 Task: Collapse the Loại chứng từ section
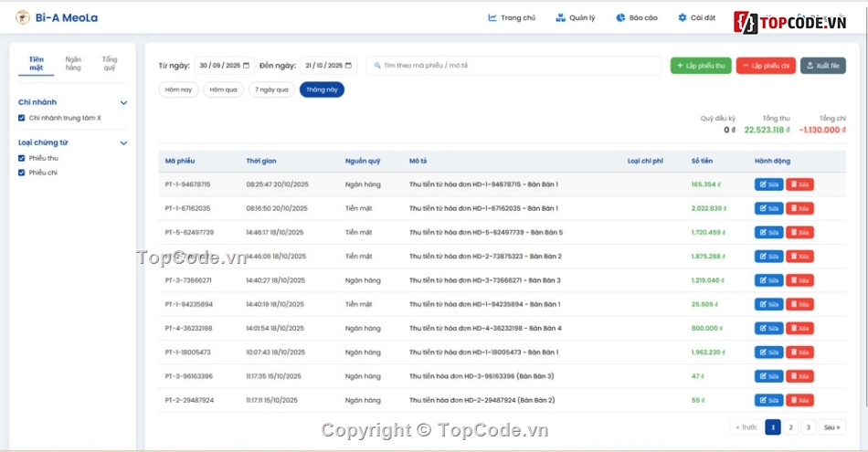point(123,143)
